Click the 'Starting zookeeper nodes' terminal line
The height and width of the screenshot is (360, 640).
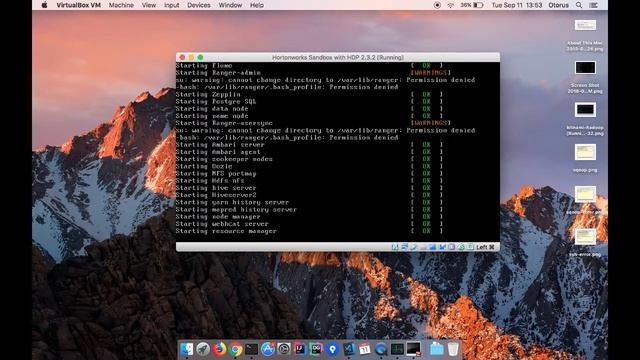[224, 159]
